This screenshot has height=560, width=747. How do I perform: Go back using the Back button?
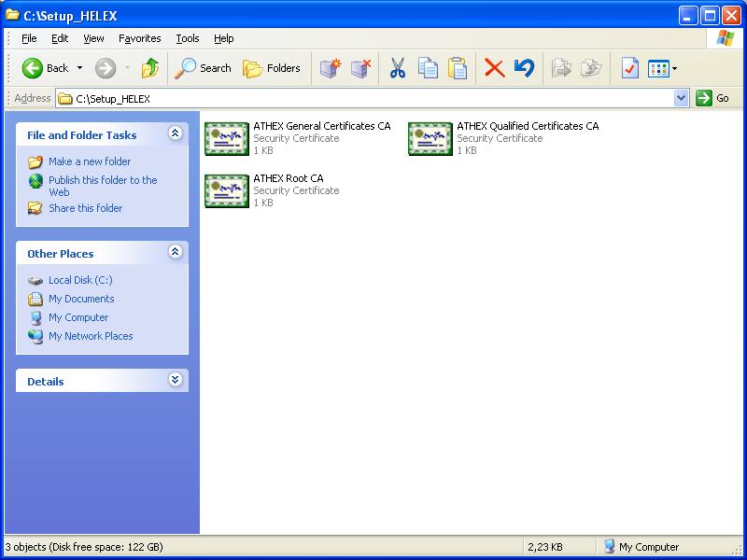[45, 68]
